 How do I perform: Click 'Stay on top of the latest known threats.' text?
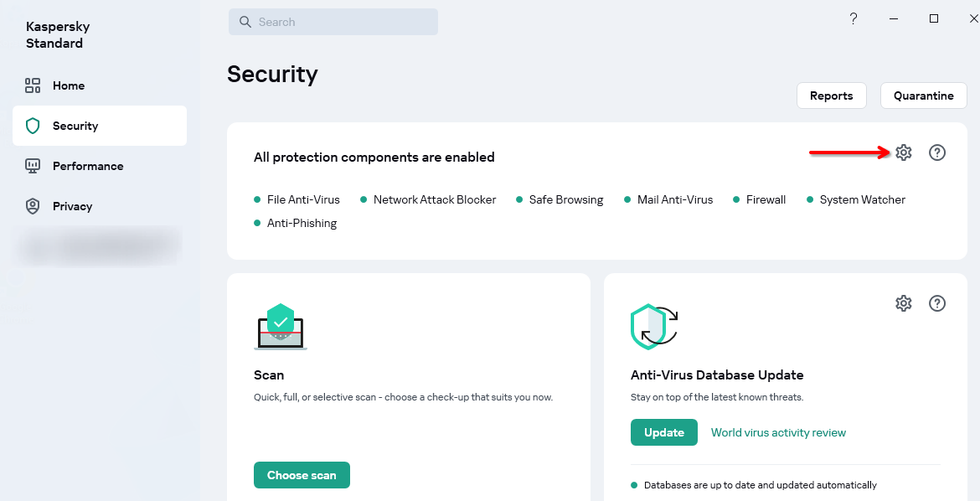coord(717,396)
